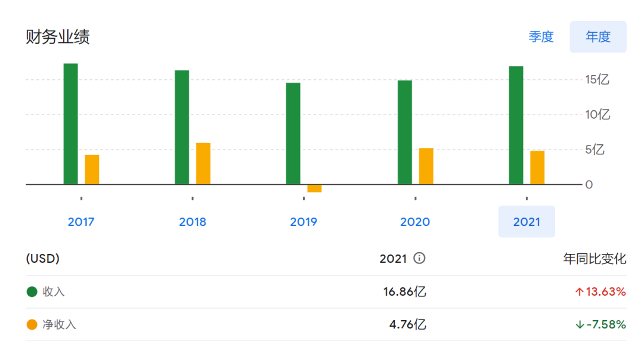This screenshot has height=341, width=644.
Task: Select year 2017 on the chart axis
Action: 81,222
